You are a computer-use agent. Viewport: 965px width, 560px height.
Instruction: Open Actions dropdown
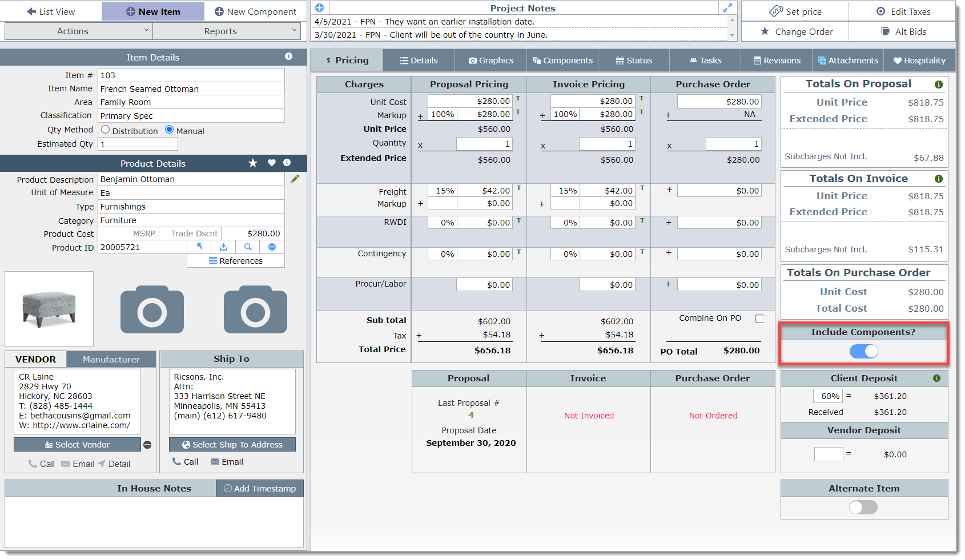pyautogui.click(x=79, y=31)
